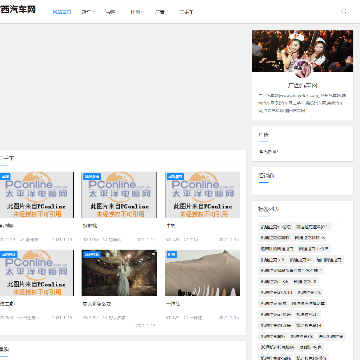
Task: Click the blue category badge on dune thumbnail
Action: [x=171, y=254]
